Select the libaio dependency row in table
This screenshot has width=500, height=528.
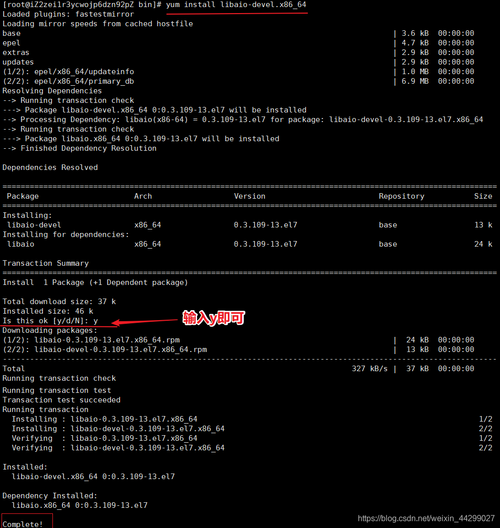click(249, 244)
